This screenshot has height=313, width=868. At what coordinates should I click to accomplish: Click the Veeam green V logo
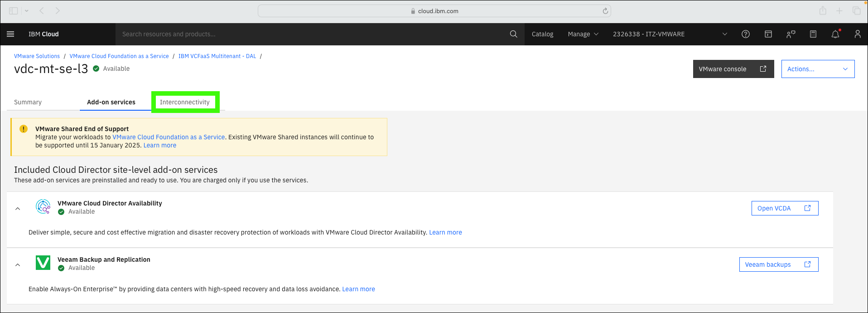(43, 263)
